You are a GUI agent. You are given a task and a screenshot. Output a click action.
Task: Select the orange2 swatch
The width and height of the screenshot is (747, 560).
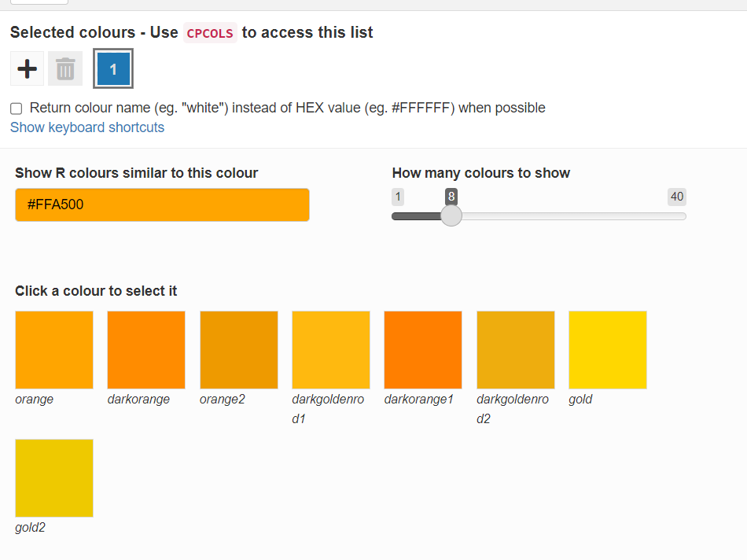[x=239, y=350]
